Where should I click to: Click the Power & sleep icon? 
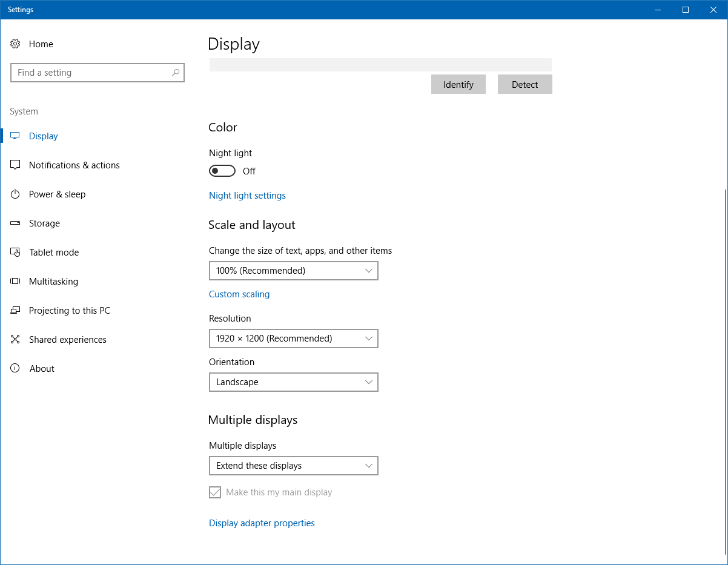(x=16, y=194)
